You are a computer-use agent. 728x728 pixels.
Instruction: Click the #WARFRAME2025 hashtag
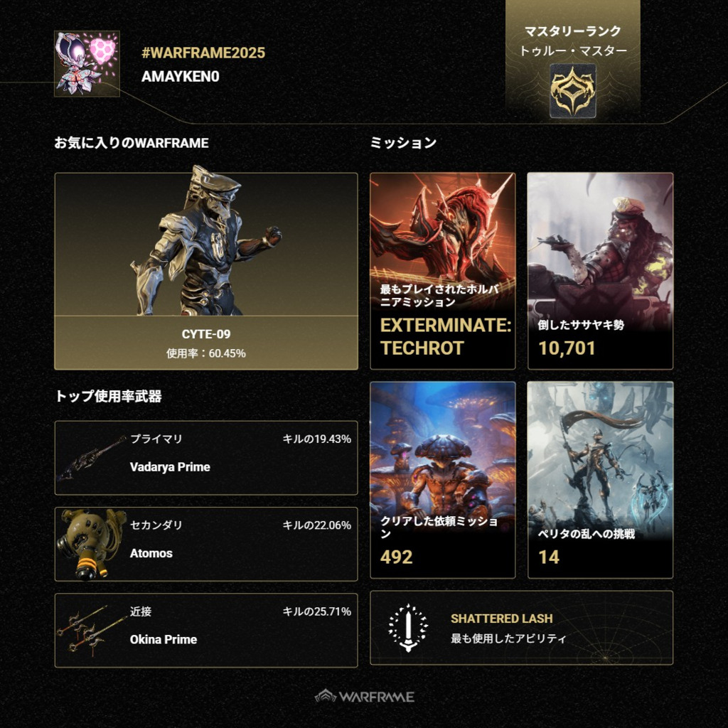203,53
